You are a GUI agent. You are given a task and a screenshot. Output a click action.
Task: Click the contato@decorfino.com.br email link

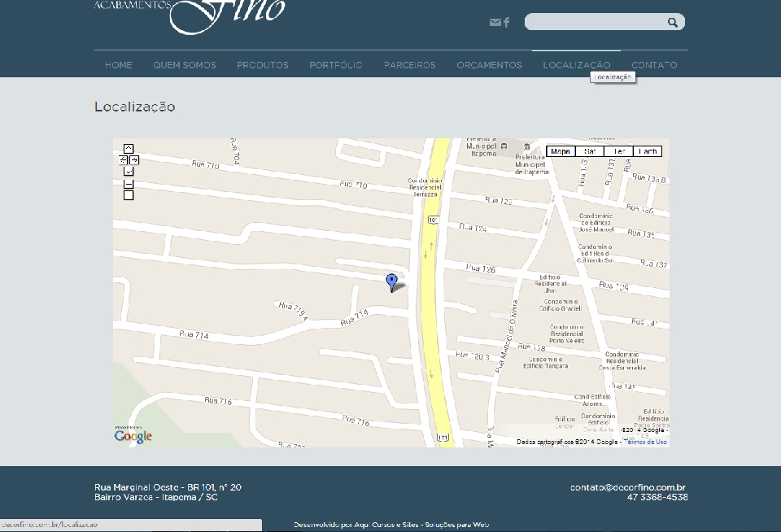628,487
